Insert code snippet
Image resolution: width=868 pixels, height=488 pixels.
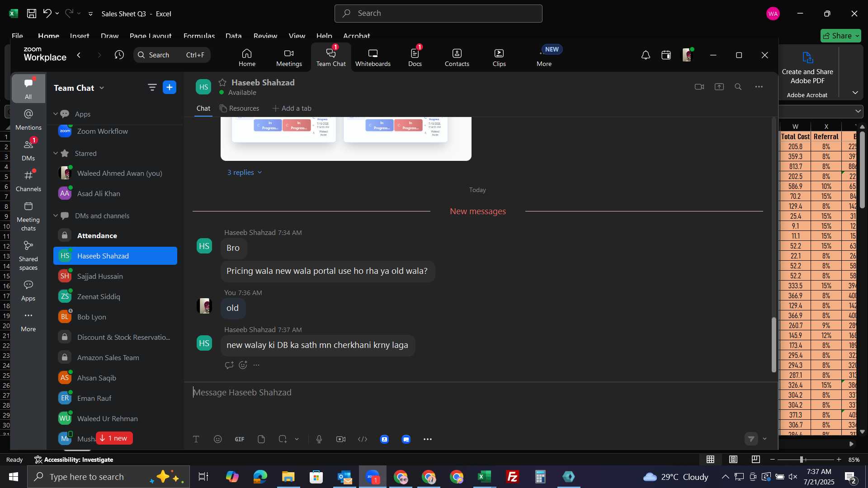tap(363, 439)
